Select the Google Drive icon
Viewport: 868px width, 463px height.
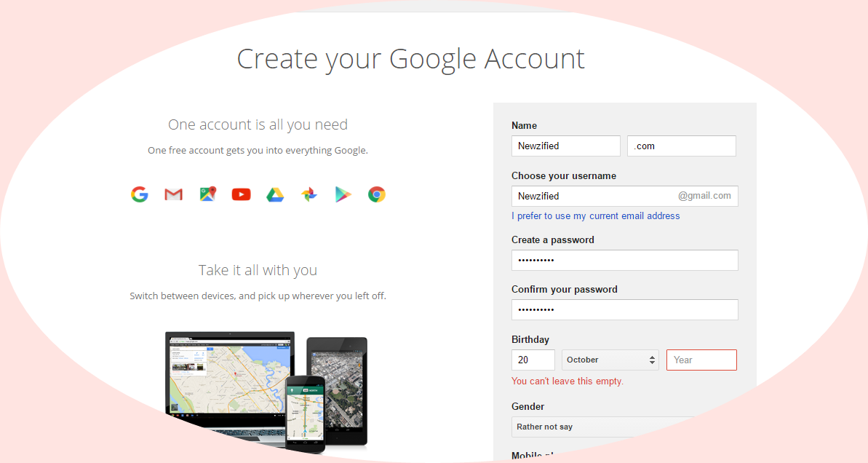pos(275,194)
